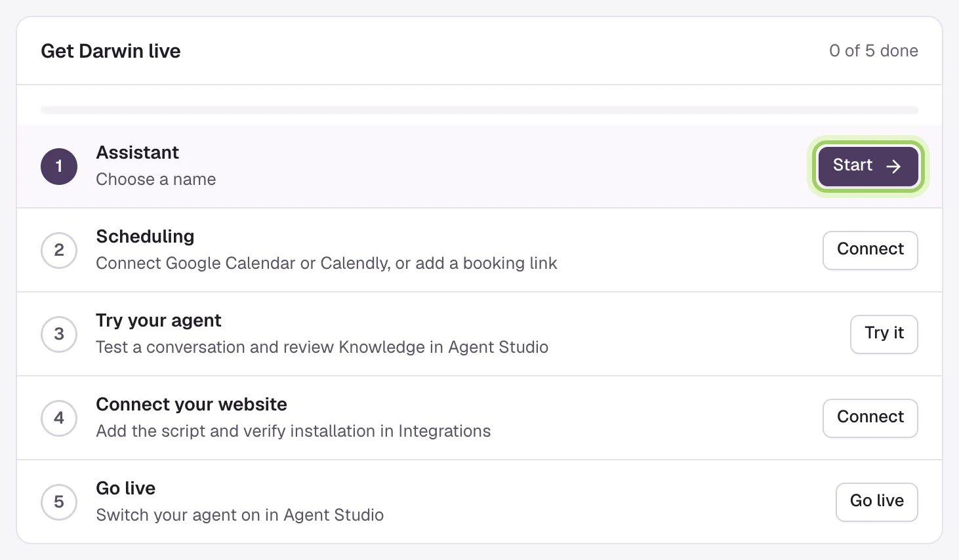The width and height of the screenshot is (959, 560).
Task: Click the 'Go live' step title
Action: (x=125, y=489)
